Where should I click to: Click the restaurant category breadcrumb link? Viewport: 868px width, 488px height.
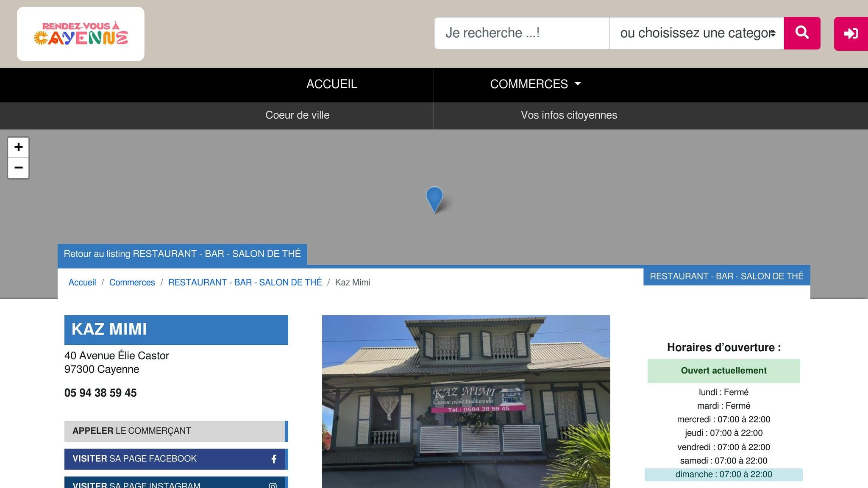click(x=245, y=283)
